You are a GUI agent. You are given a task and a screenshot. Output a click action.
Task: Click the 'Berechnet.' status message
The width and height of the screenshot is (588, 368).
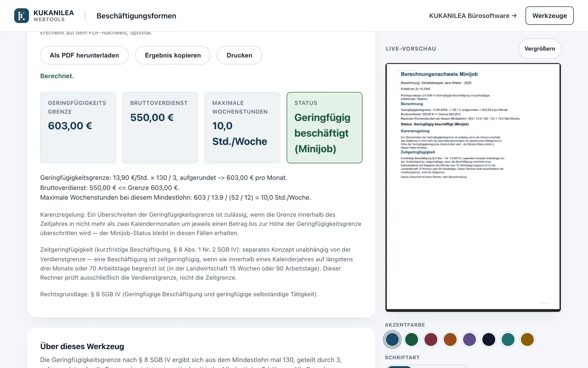click(57, 76)
